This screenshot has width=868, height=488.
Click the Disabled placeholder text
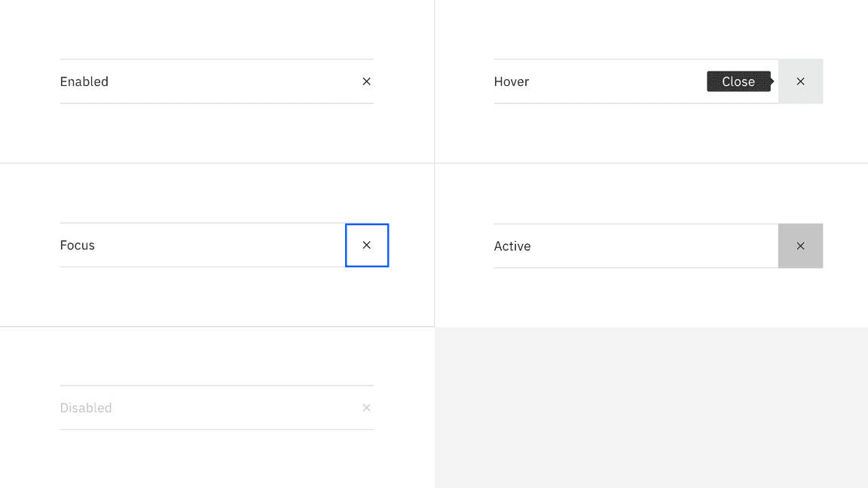[86, 407]
